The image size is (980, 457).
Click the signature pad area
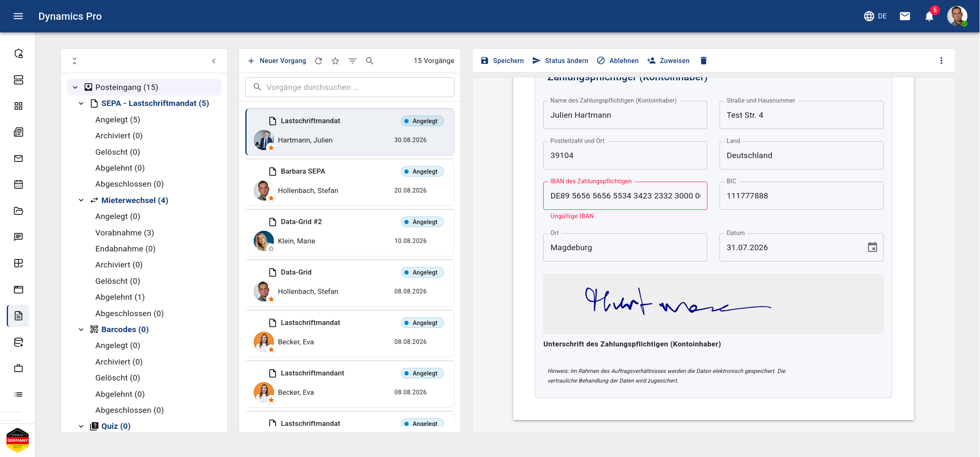[713, 304]
